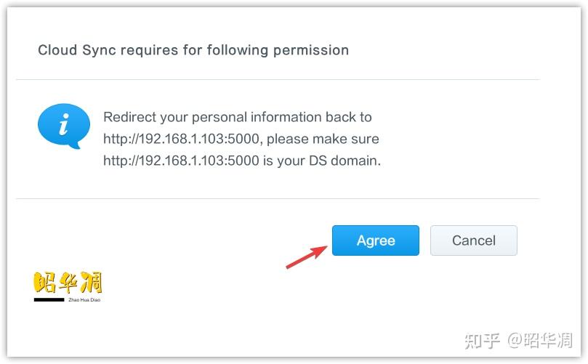Select the @昭华凋 watermark handle
Image resolution: width=588 pixels, height=364 pixels.
pos(540,339)
